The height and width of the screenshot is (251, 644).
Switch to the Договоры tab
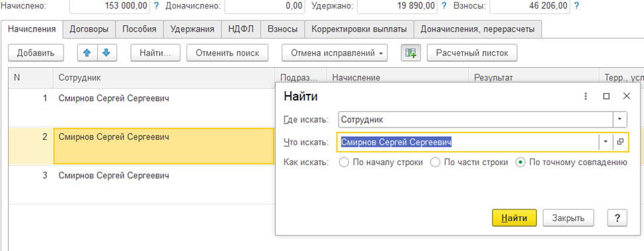pyautogui.click(x=89, y=29)
